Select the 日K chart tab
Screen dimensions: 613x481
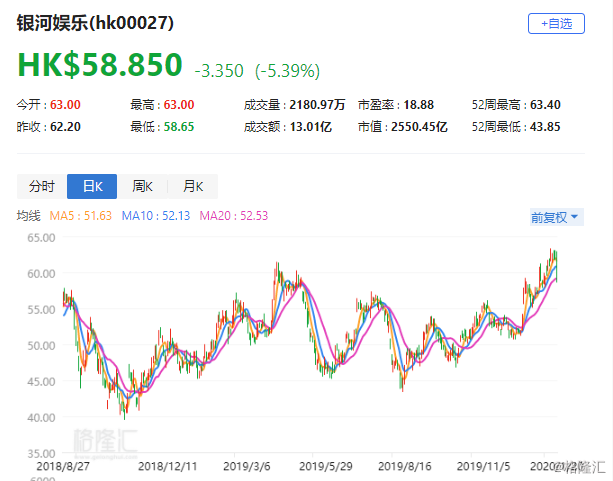92,186
